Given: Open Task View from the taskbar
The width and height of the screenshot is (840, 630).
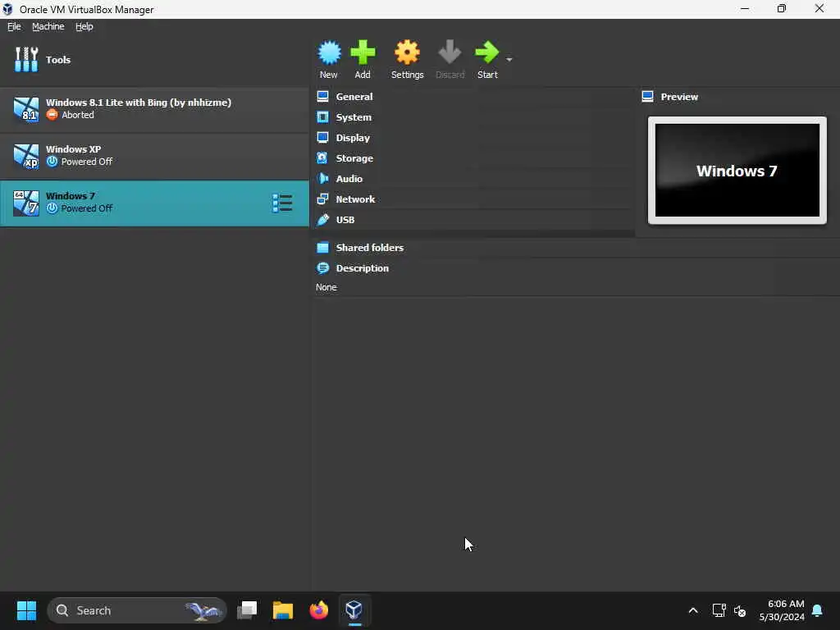Looking at the screenshot, I should pos(247,610).
